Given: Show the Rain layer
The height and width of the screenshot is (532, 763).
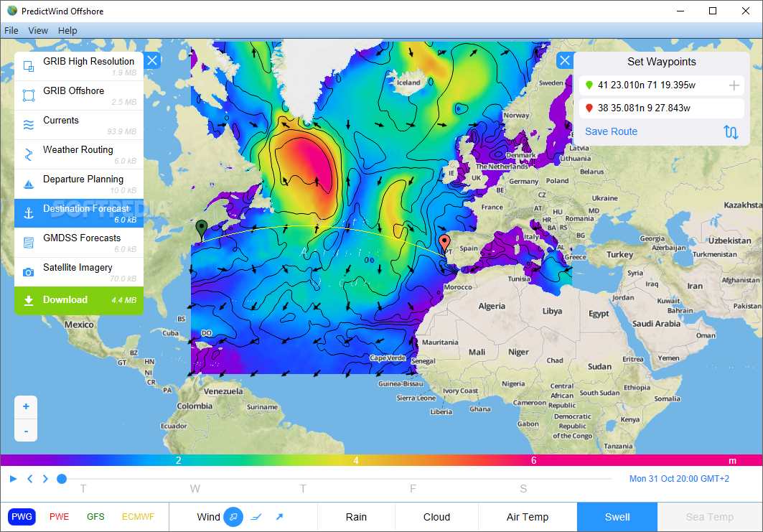Looking at the screenshot, I should (356, 517).
